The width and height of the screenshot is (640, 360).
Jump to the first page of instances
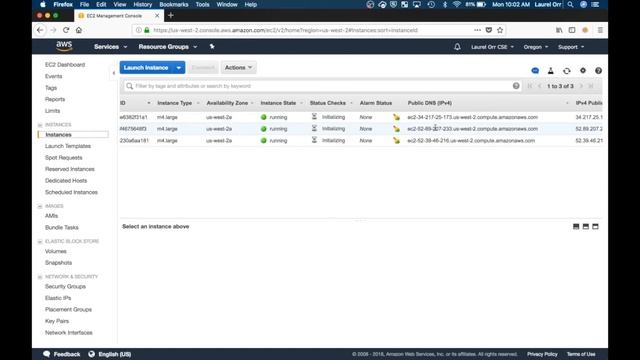pyautogui.click(x=530, y=86)
